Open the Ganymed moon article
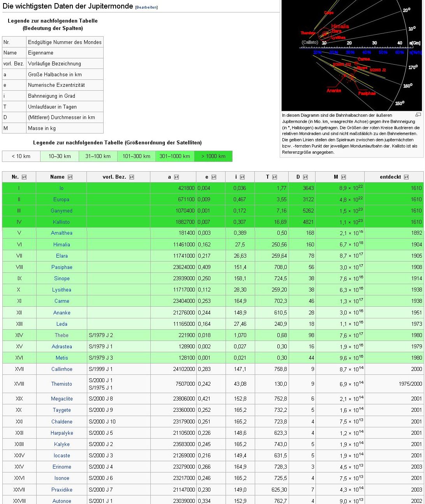Image resolution: width=425 pixels, height=504 pixels. point(62,211)
